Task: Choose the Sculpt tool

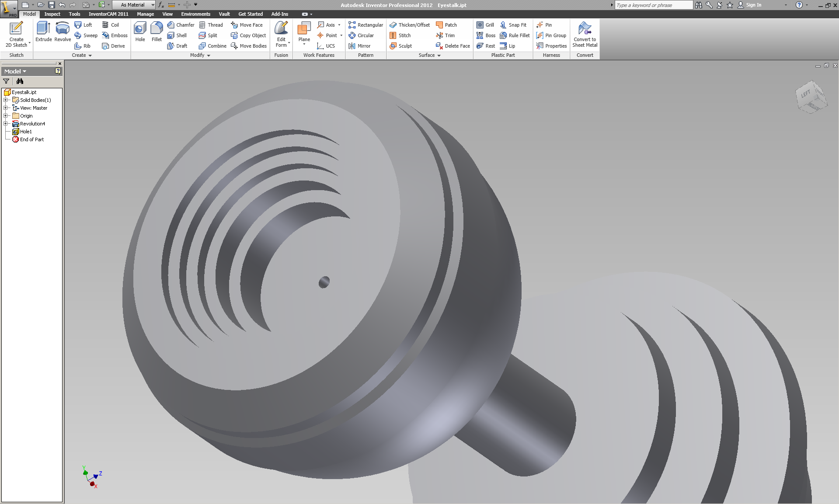Action: pyautogui.click(x=400, y=46)
